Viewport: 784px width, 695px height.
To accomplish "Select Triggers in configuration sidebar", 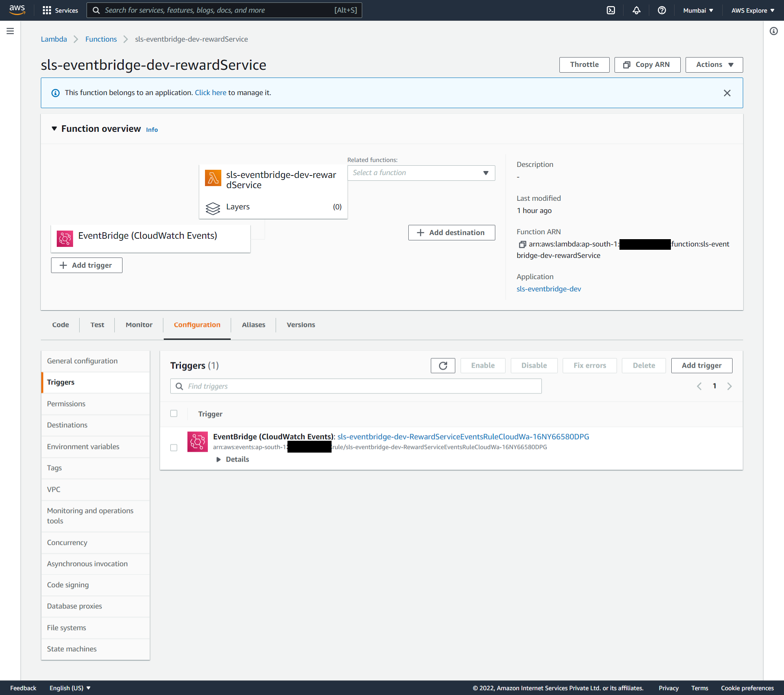I will pyautogui.click(x=96, y=382).
